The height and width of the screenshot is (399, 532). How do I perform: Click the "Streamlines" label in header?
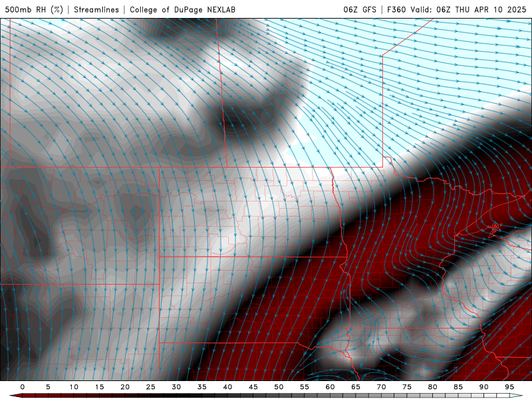(x=96, y=9)
